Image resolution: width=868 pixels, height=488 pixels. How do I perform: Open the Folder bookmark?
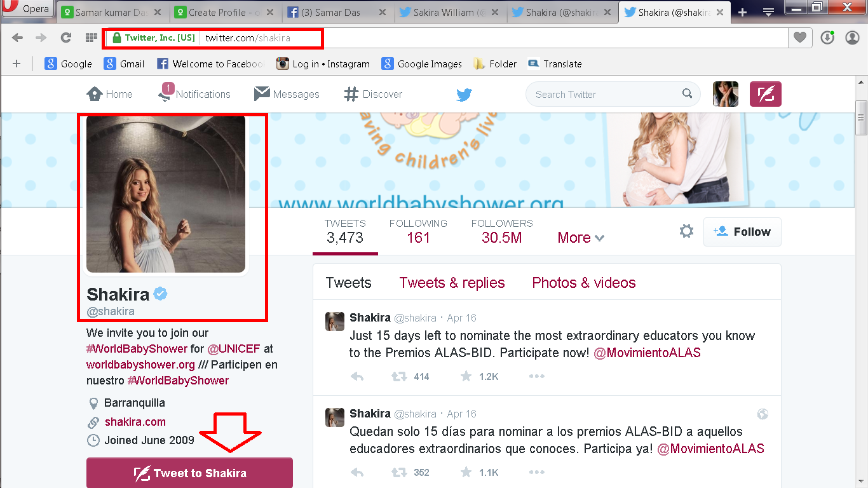click(x=494, y=64)
